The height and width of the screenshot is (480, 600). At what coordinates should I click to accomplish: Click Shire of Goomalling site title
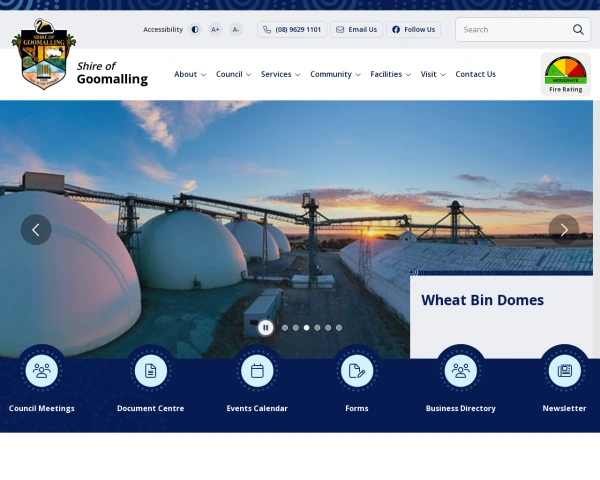(112, 73)
